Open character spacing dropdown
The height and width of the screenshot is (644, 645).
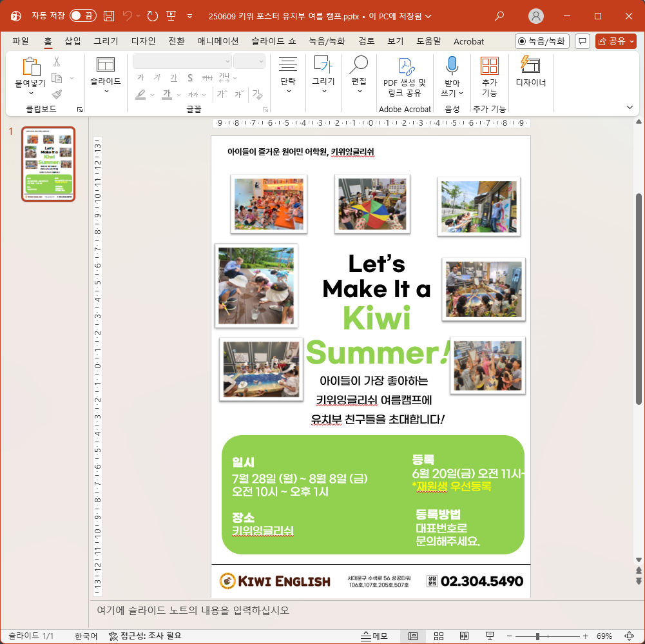(x=227, y=77)
